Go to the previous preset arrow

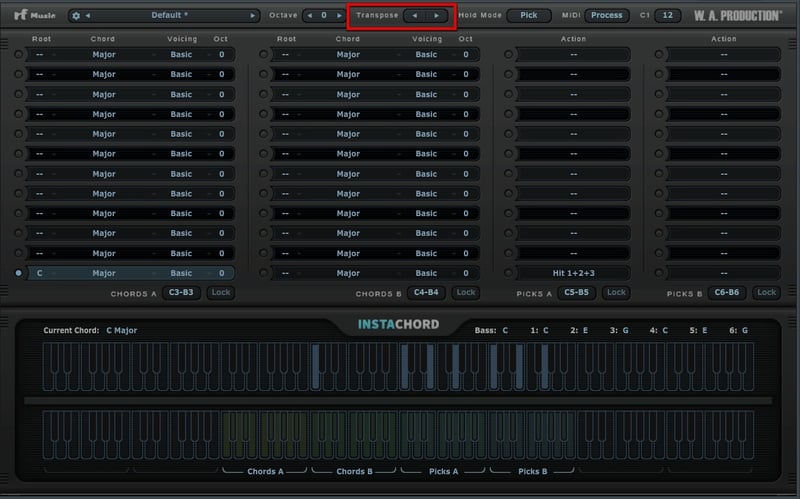tap(88, 16)
